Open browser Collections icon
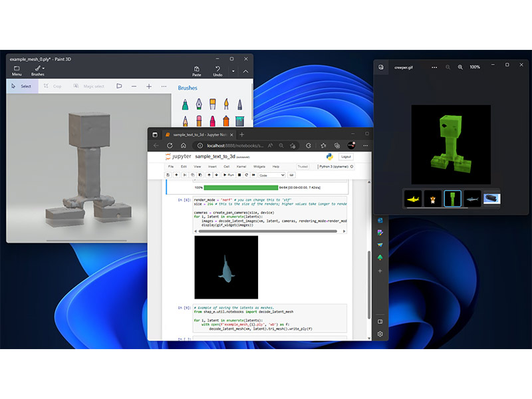The width and height of the screenshot is (532, 399). [x=337, y=146]
